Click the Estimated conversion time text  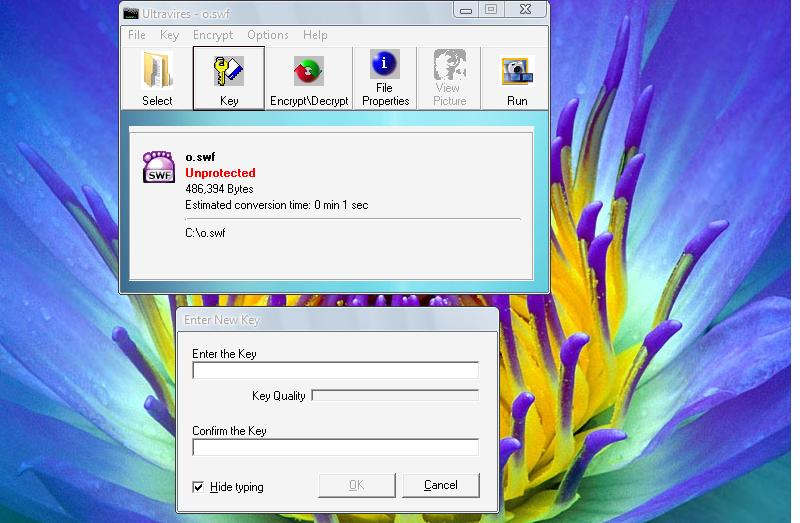point(277,205)
